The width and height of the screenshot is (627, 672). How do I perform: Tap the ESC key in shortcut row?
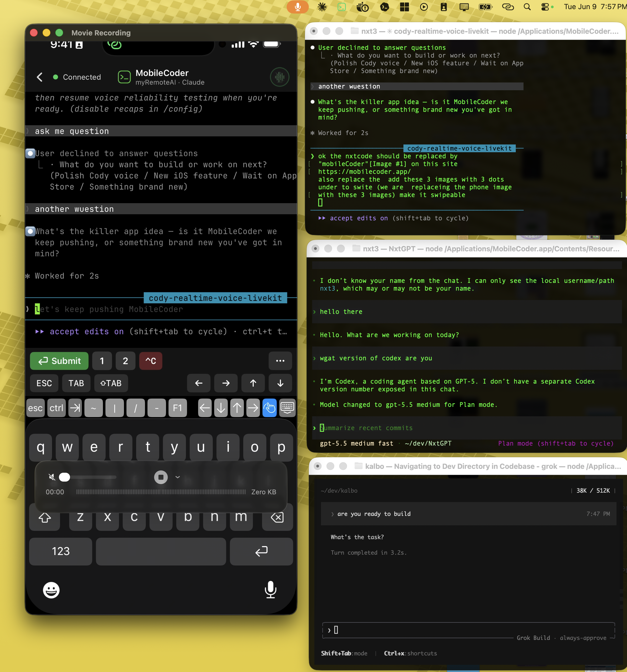tap(44, 383)
